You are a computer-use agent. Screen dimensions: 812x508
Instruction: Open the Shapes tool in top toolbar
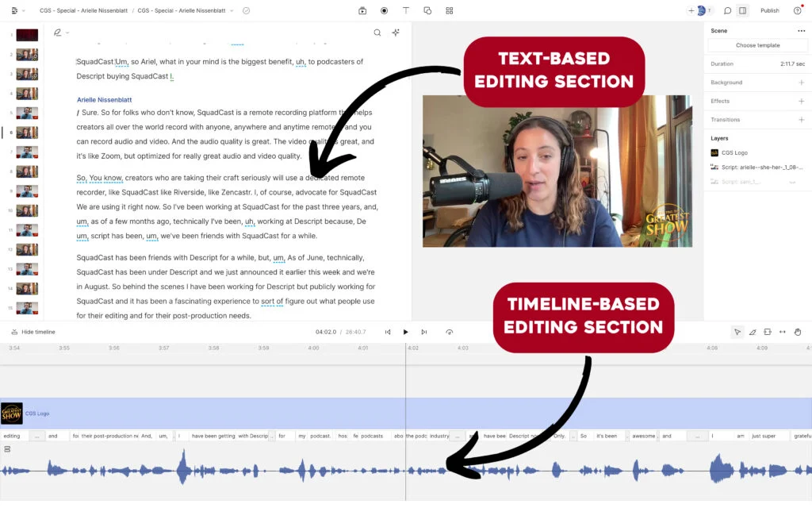pyautogui.click(x=427, y=10)
